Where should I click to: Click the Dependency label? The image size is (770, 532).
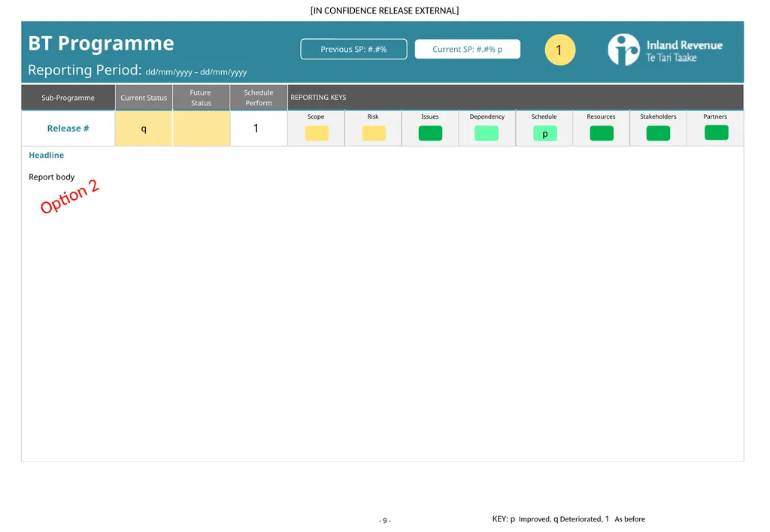pyautogui.click(x=487, y=116)
